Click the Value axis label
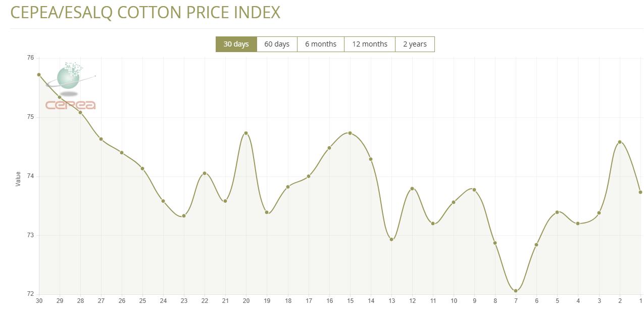 (19, 179)
